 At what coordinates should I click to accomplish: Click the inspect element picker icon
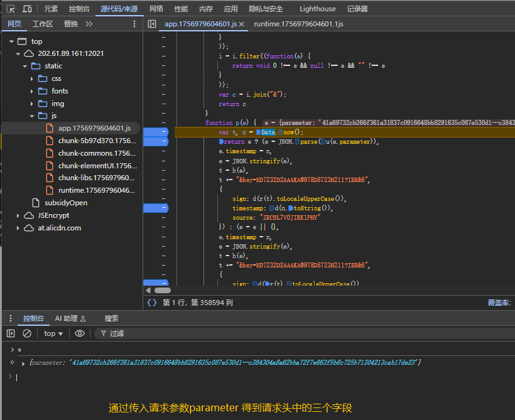coord(11,9)
